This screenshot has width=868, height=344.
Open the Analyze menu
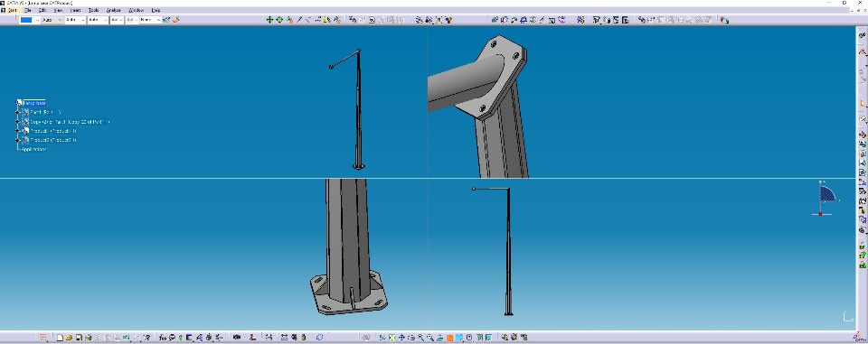tap(114, 10)
